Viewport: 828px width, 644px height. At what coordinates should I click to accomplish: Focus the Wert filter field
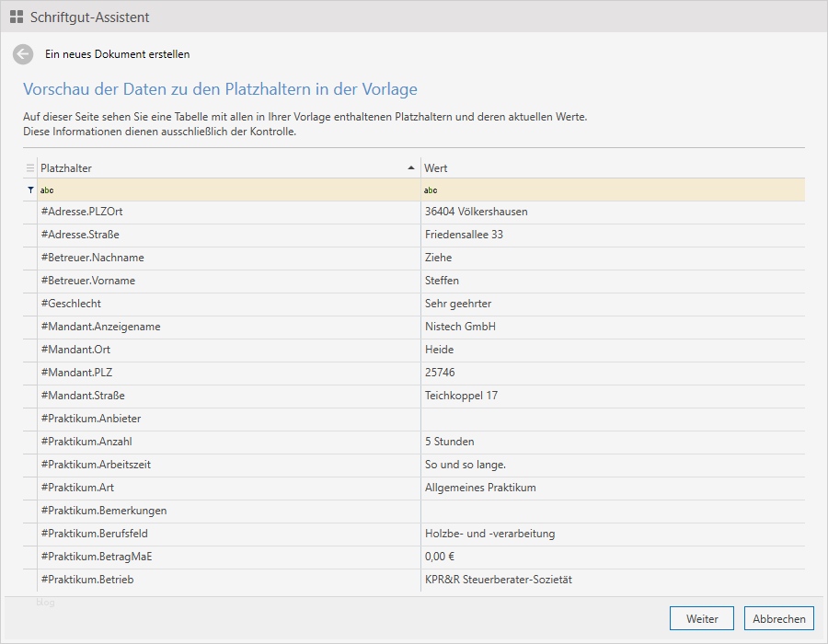(x=612, y=190)
